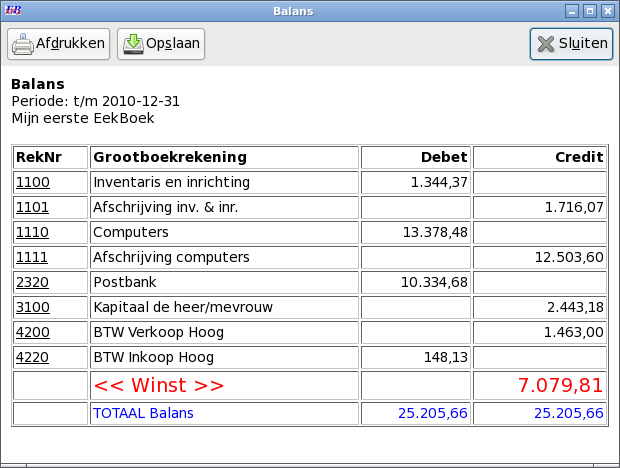Click the Postbank debet amount 10.334,68
This screenshot has height=468, width=620.
coord(434,283)
